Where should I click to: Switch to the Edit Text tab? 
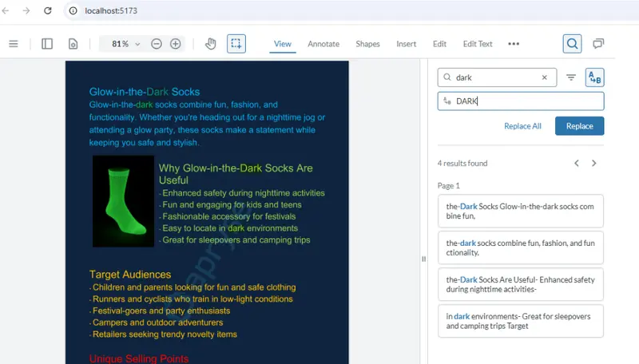pyautogui.click(x=478, y=44)
